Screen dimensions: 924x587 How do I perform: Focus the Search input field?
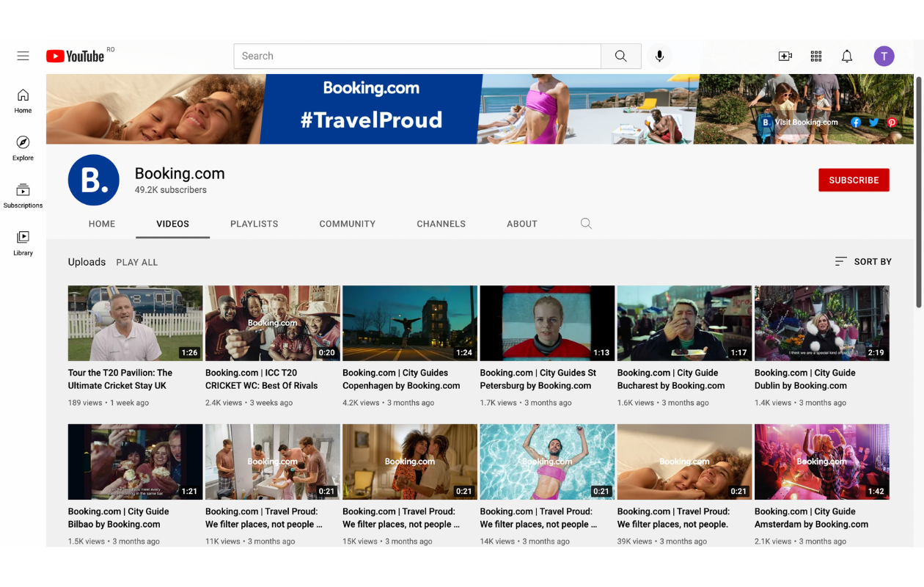point(417,56)
